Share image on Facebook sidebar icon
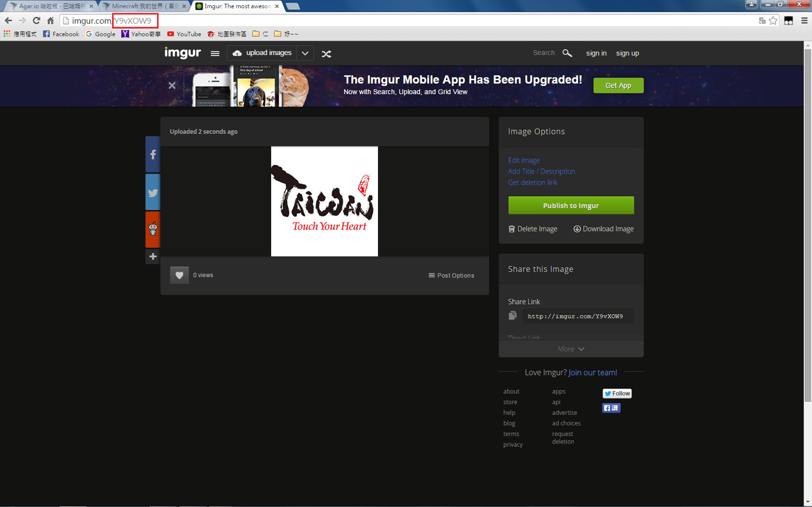 pyautogui.click(x=153, y=155)
